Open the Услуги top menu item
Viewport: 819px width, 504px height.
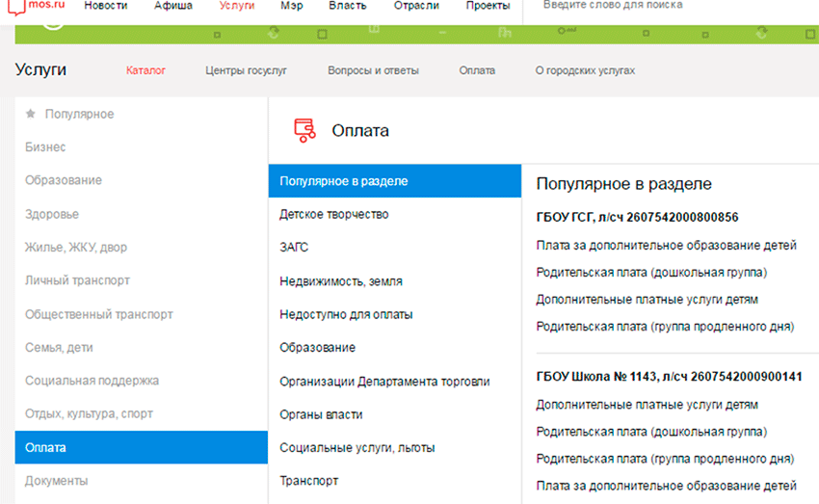point(237,6)
